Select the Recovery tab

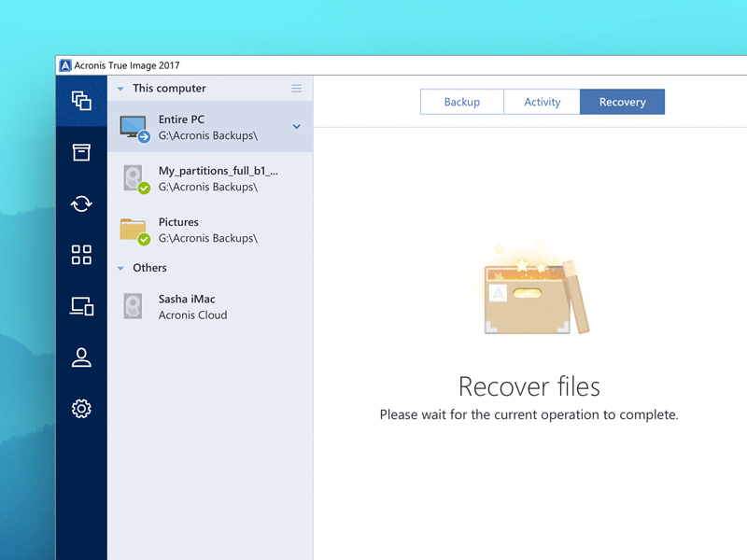tap(622, 102)
